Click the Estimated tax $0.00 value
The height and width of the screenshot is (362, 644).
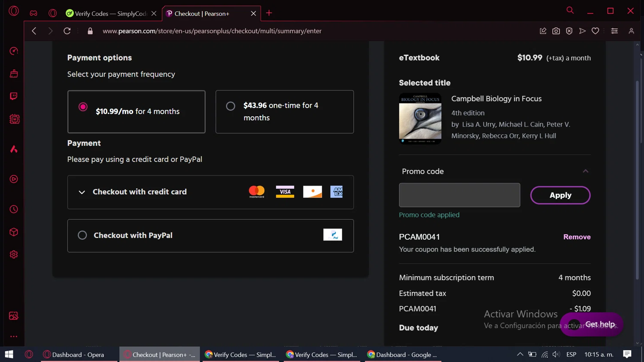pyautogui.click(x=581, y=293)
